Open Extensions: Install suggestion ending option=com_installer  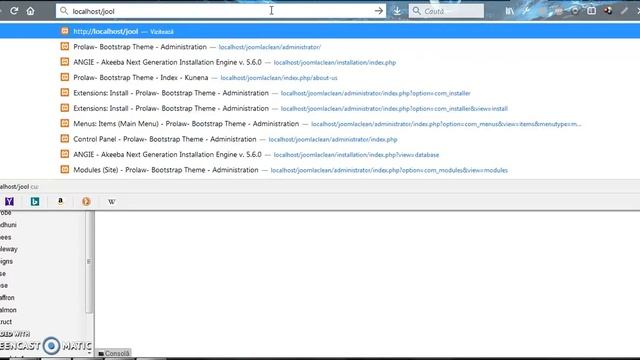(320, 93)
